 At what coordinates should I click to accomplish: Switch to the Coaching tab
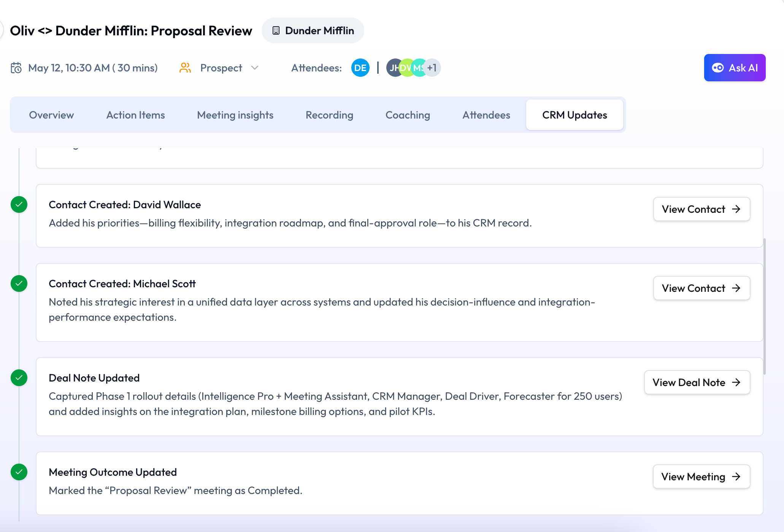point(408,115)
